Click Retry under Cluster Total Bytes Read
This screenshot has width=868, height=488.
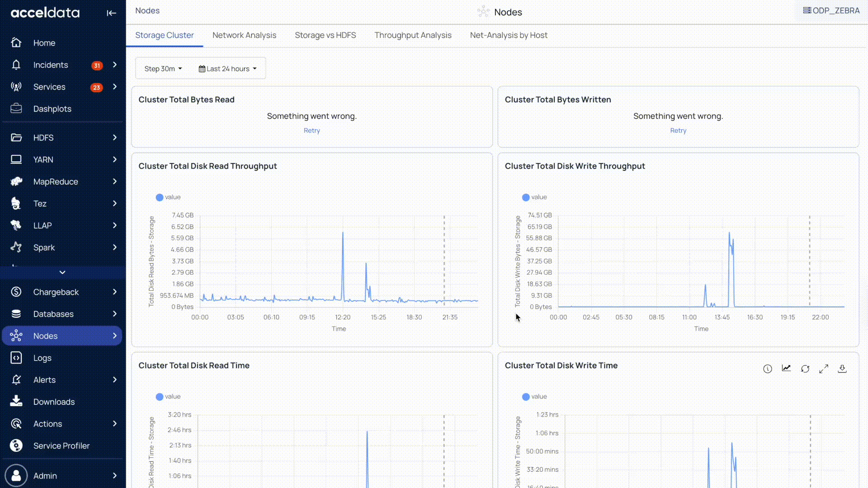[x=311, y=131]
